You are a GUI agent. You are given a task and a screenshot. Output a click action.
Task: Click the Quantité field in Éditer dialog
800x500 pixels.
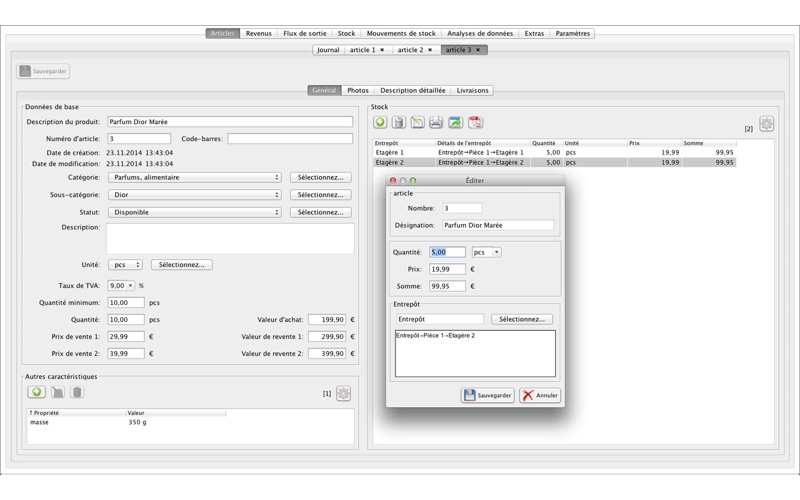pyautogui.click(x=447, y=253)
